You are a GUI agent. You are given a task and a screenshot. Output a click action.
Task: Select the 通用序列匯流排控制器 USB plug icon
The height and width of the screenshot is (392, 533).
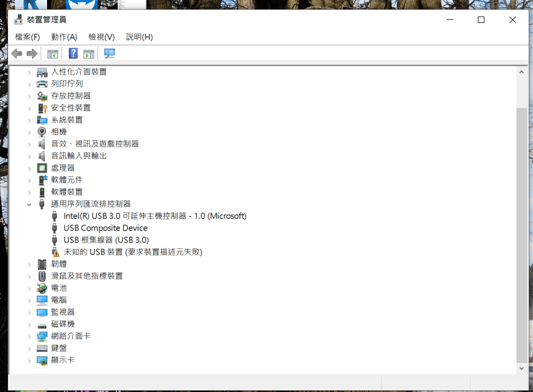click(x=42, y=204)
